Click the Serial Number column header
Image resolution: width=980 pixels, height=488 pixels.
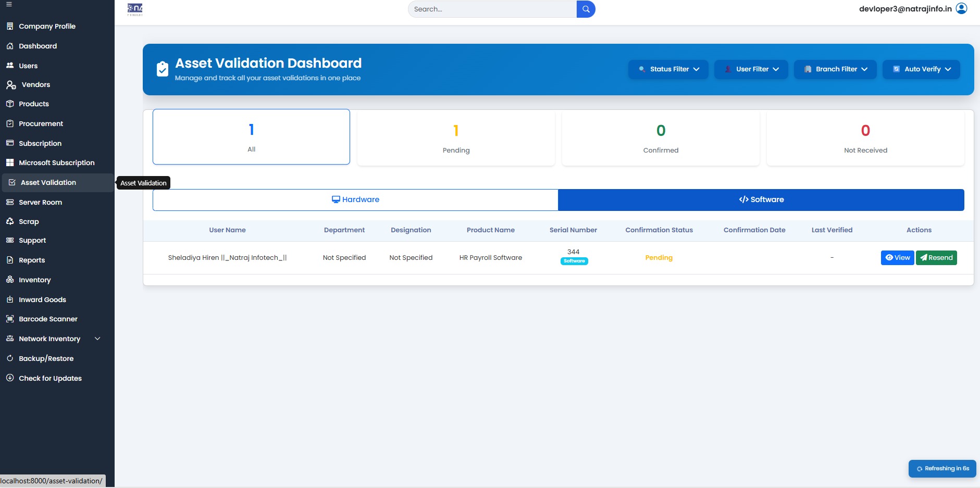[573, 230]
